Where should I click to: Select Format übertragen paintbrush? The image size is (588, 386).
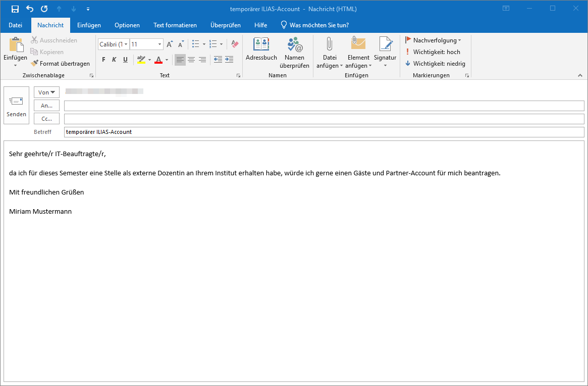tap(61, 64)
